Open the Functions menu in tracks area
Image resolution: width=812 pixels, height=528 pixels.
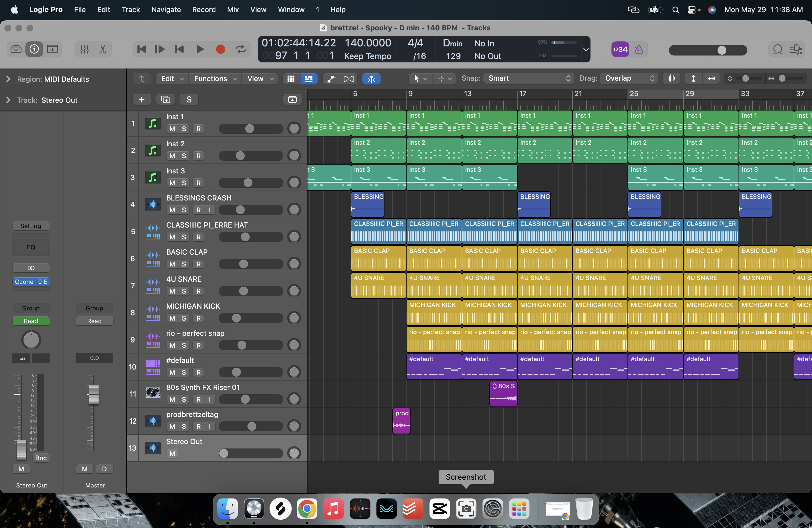215,79
